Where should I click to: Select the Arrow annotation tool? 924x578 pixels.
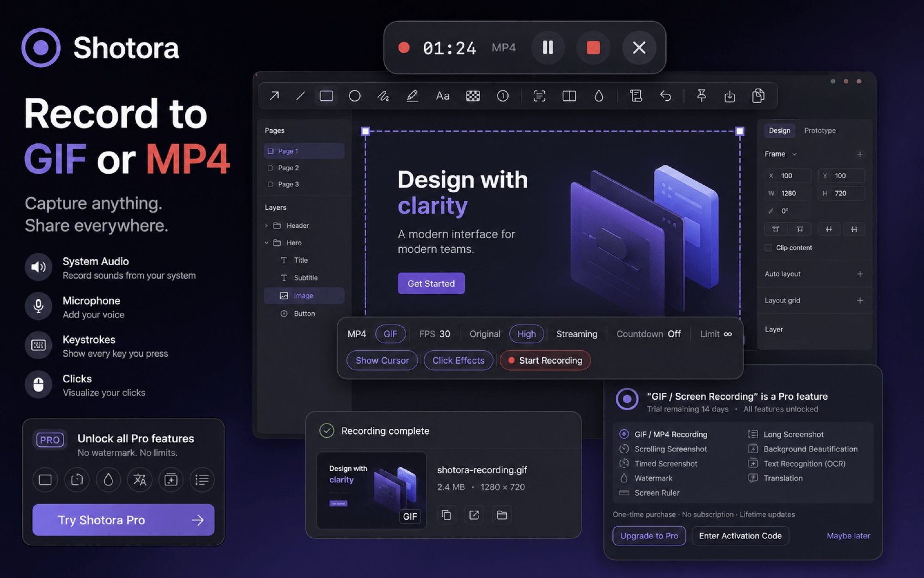[x=274, y=96]
